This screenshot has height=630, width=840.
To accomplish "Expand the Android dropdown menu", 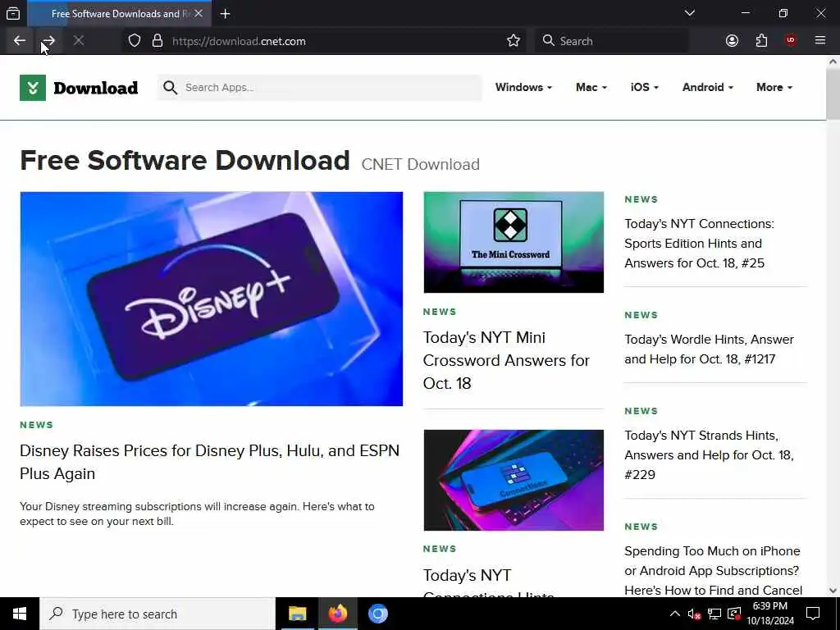I will pyautogui.click(x=708, y=87).
